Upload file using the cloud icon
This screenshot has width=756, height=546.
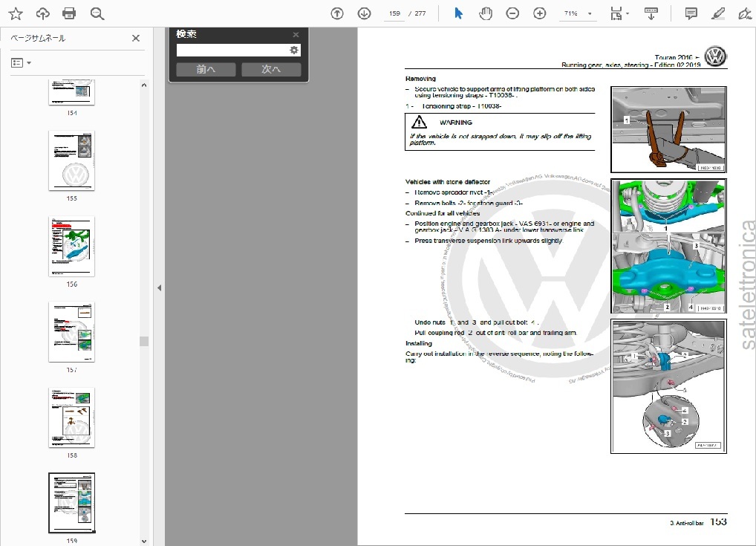point(43,13)
